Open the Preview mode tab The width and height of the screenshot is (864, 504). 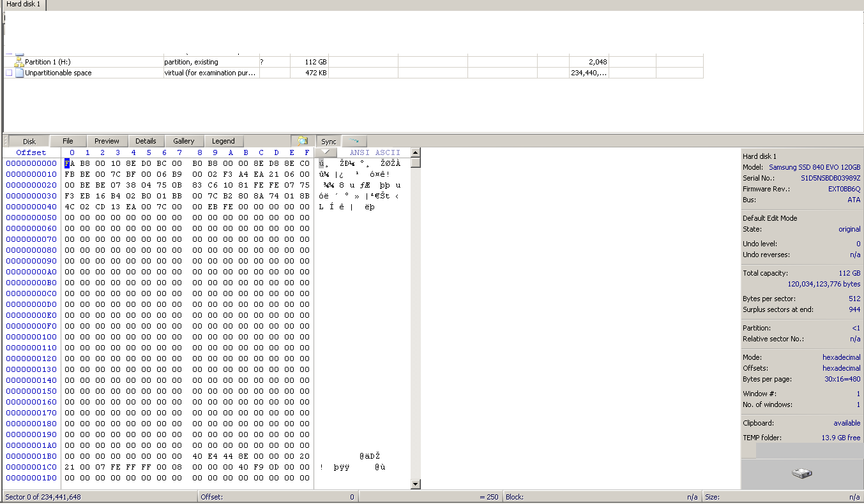pyautogui.click(x=107, y=141)
